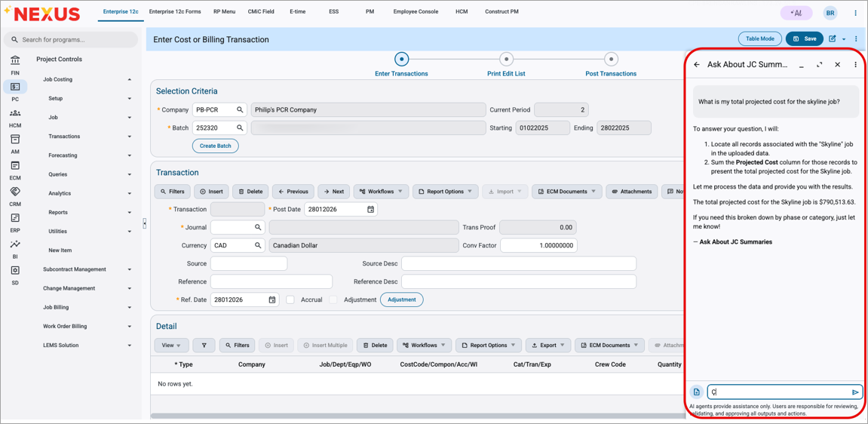Click the AI assistant button in header
The height and width of the screenshot is (424, 868).
[796, 14]
